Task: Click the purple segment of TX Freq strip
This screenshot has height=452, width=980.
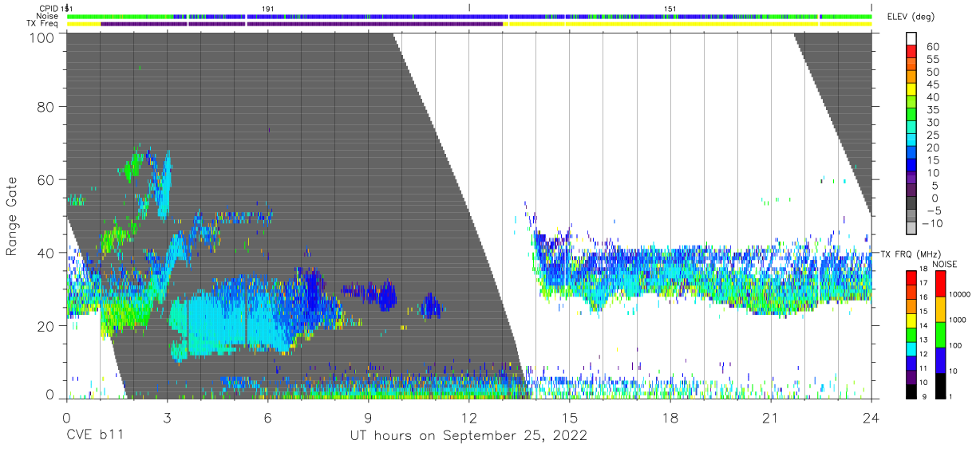Action: pyautogui.click(x=302, y=24)
